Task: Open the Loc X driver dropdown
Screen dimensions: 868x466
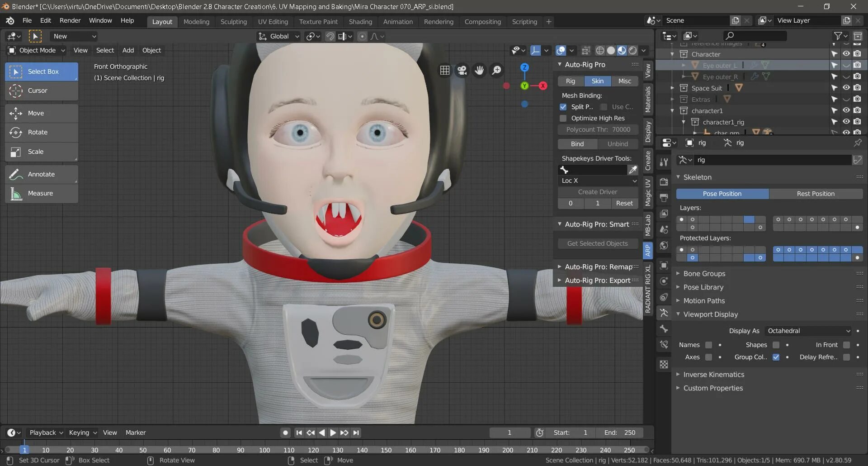Action: coord(598,181)
